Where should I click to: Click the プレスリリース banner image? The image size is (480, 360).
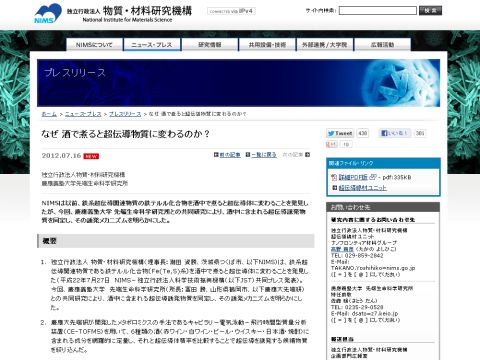click(238, 83)
